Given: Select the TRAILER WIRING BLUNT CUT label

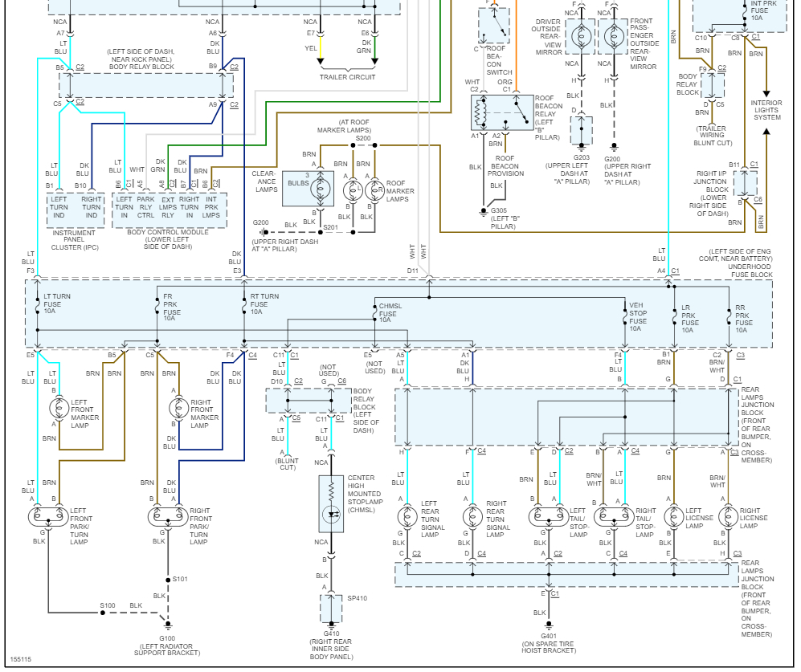Looking at the screenshot, I should (712, 136).
